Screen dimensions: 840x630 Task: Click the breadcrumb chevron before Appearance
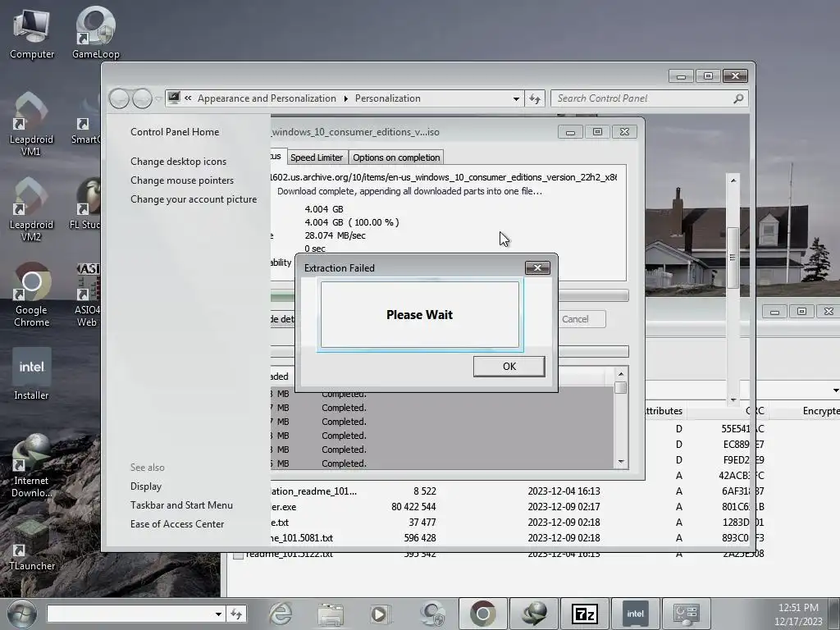click(x=188, y=98)
